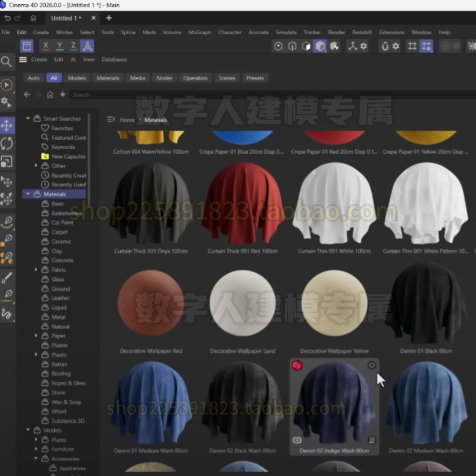476x476 pixels.
Task: Select the Move tool in left toolbar
Action: 7,126
